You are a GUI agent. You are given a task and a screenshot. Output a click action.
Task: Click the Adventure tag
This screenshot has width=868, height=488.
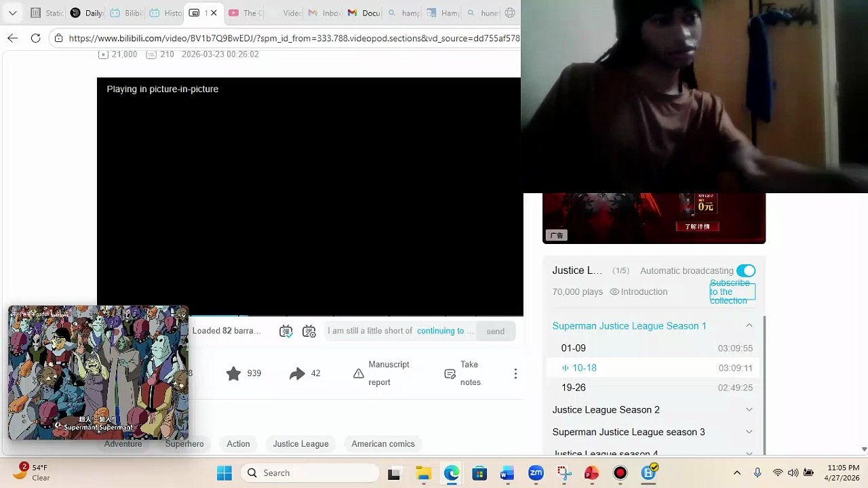pyautogui.click(x=123, y=444)
